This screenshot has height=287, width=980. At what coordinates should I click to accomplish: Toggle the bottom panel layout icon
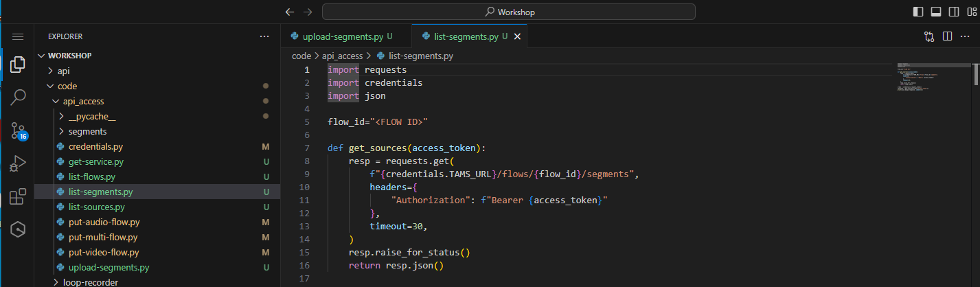pyautogui.click(x=936, y=12)
